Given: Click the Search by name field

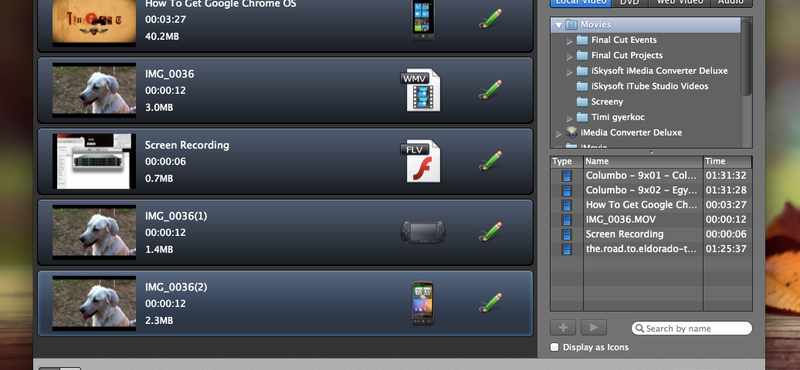Looking at the screenshot, I should [691, 328].
